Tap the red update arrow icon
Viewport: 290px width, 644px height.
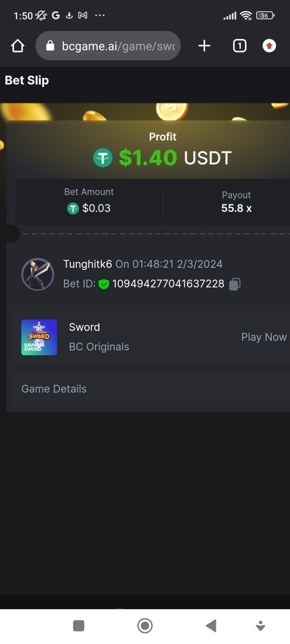(270, 46)
